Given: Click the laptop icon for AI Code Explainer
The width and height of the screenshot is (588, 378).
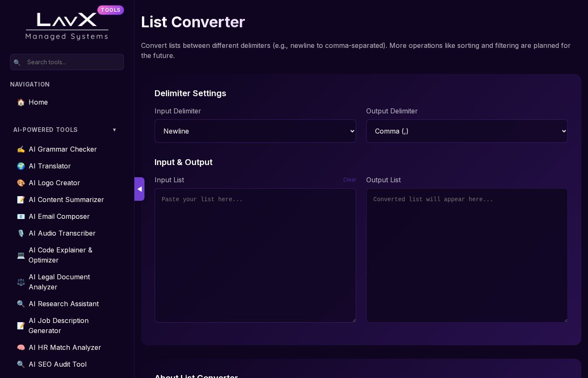Looking at the screenshot, I should point(21,255).
